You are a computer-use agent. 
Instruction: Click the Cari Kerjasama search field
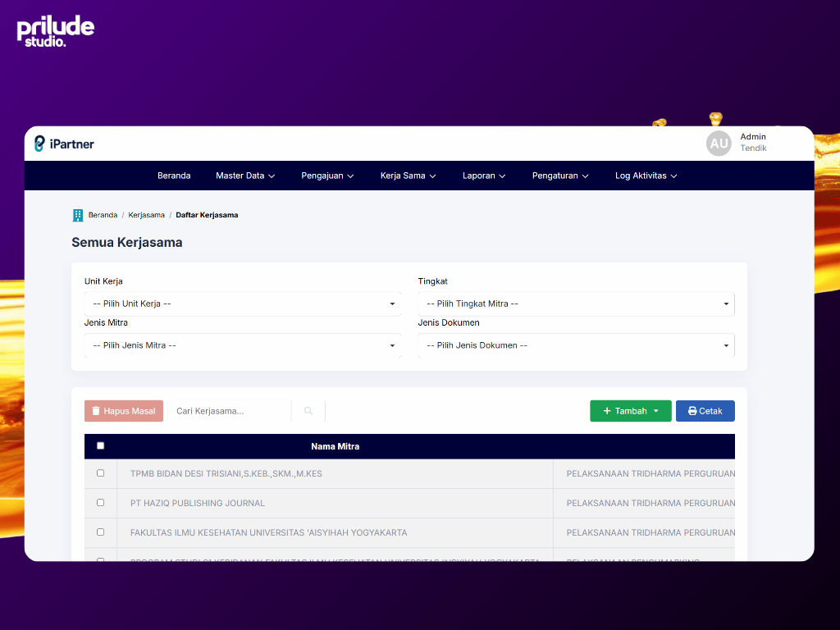pyautogui.click(x=231, y=411)
